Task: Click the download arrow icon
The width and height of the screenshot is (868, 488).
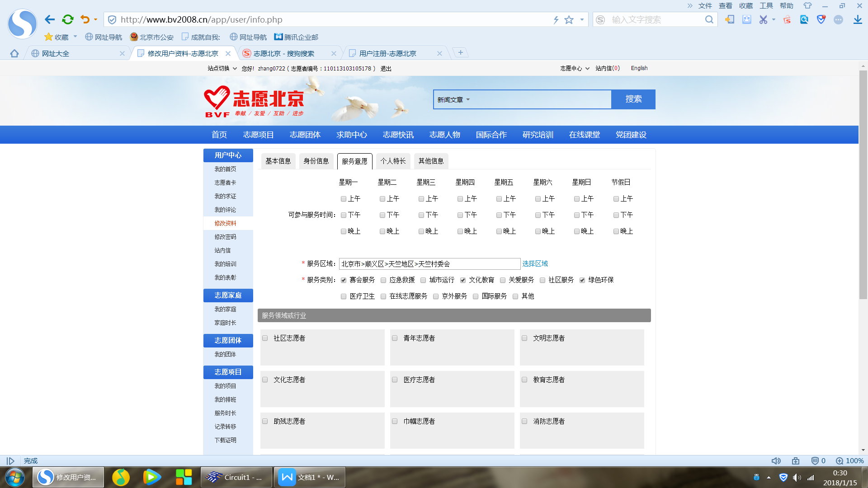Action: point(857,19)
